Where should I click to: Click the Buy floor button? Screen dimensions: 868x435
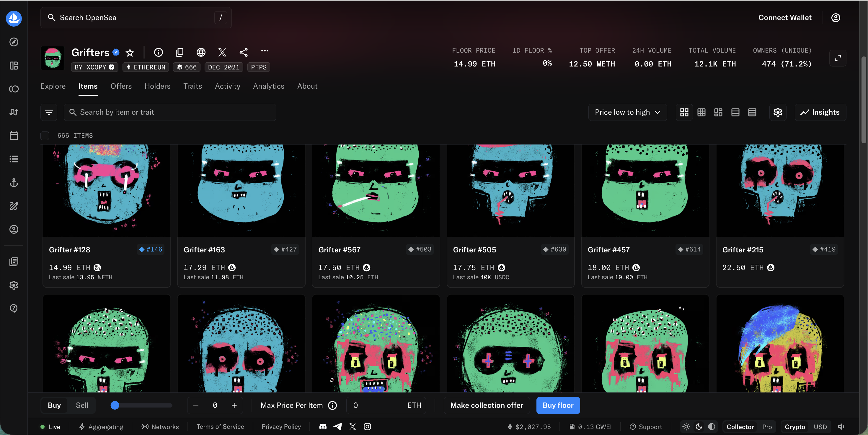[558, 405]
